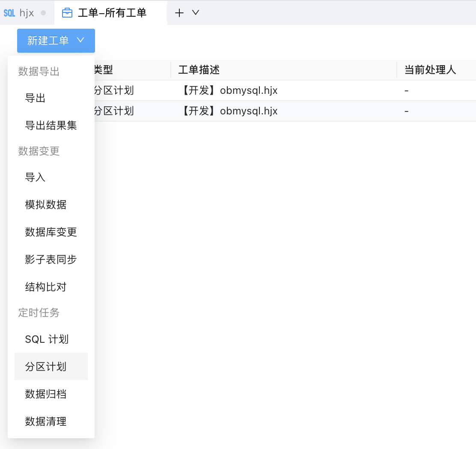Choose 导出结果集 menu entry
Viewport: 476px width, 449px height.
pyautogui.click(x=51, y=126)
